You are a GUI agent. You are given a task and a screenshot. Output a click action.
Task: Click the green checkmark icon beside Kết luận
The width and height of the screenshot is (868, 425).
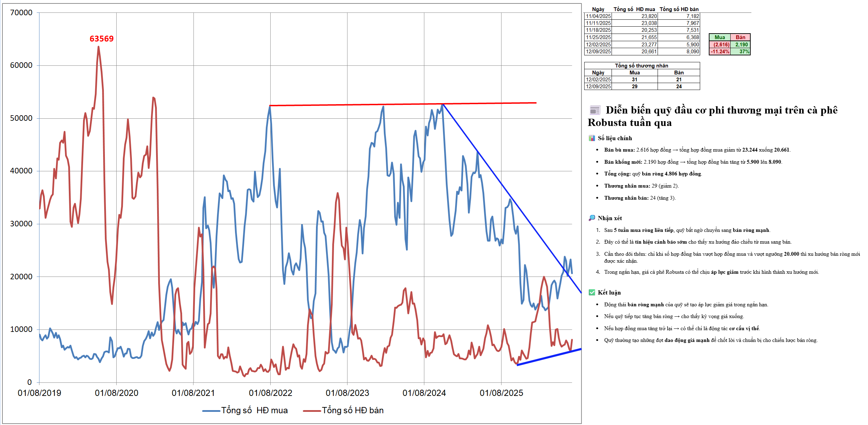pos(592,292)
